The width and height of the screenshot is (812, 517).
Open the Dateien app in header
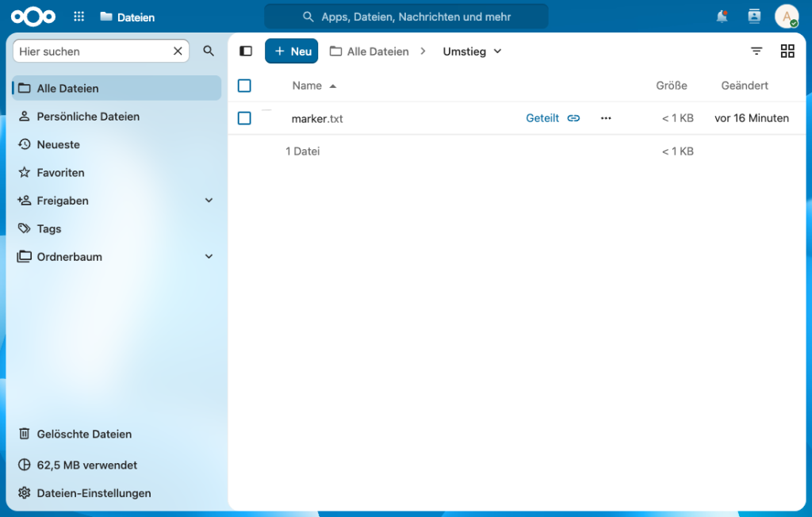[x=128, y=17]
